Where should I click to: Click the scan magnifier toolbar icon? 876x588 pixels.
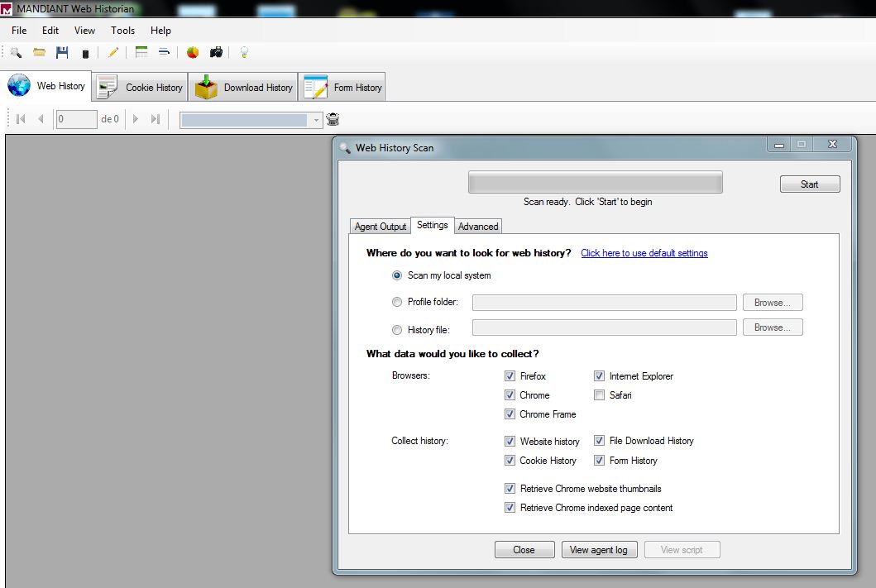(x=17, y=52)
